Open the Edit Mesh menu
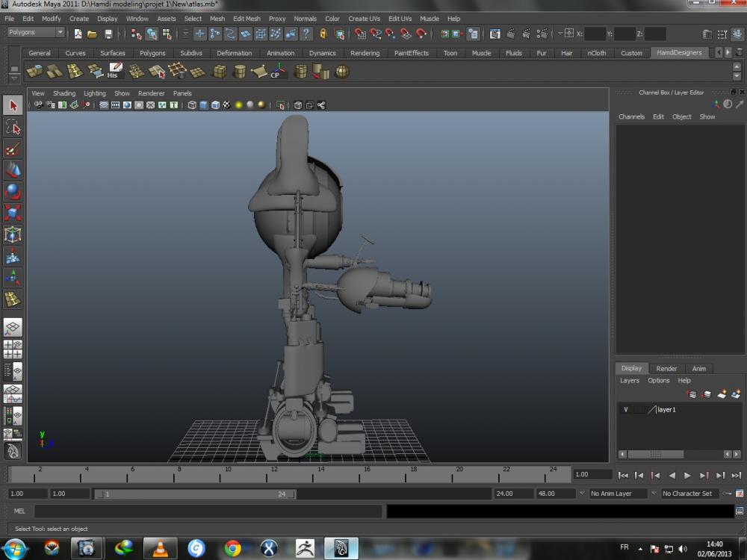Image resolution: width=747 pixels, height=560 pixels. (x=247, y=19)
